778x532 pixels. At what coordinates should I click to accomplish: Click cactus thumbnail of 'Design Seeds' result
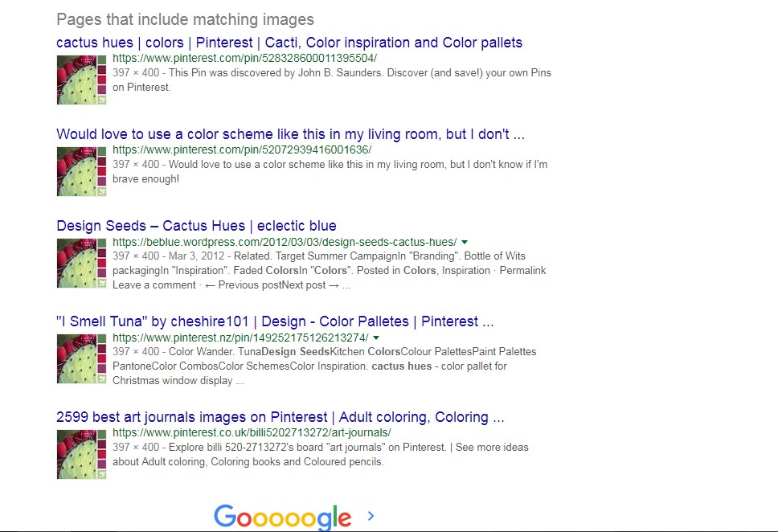click(81, 263)
